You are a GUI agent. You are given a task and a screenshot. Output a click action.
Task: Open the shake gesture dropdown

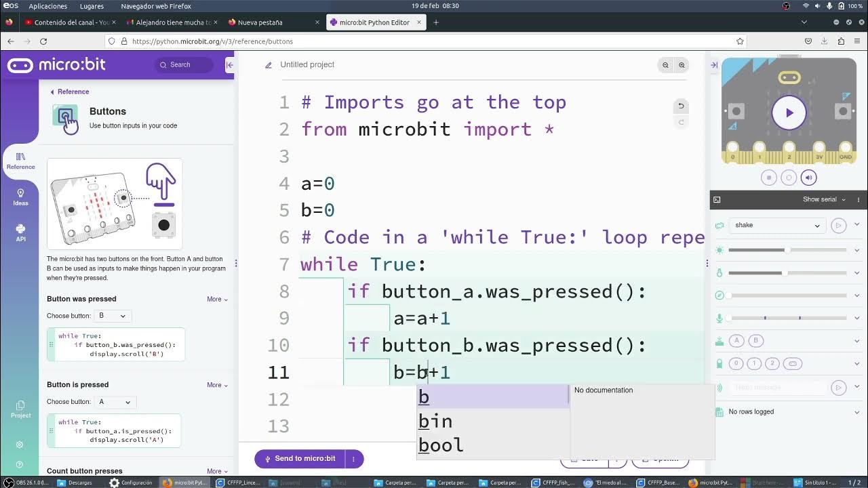tap(777, 225)
